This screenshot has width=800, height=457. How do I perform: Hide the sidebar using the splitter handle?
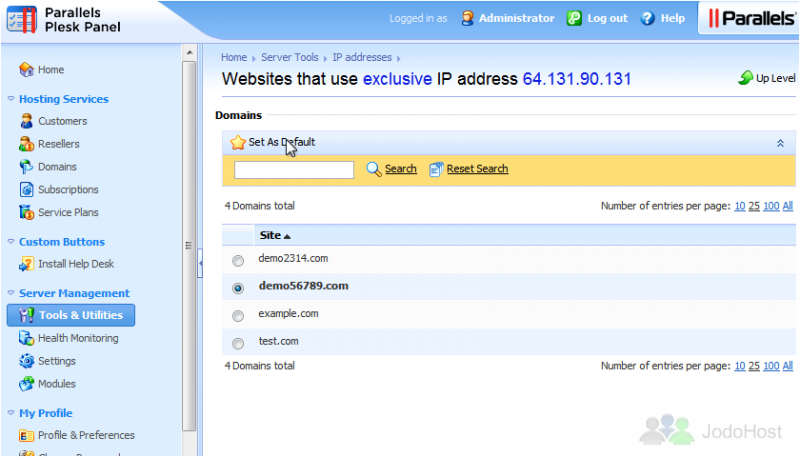[200, 263]
